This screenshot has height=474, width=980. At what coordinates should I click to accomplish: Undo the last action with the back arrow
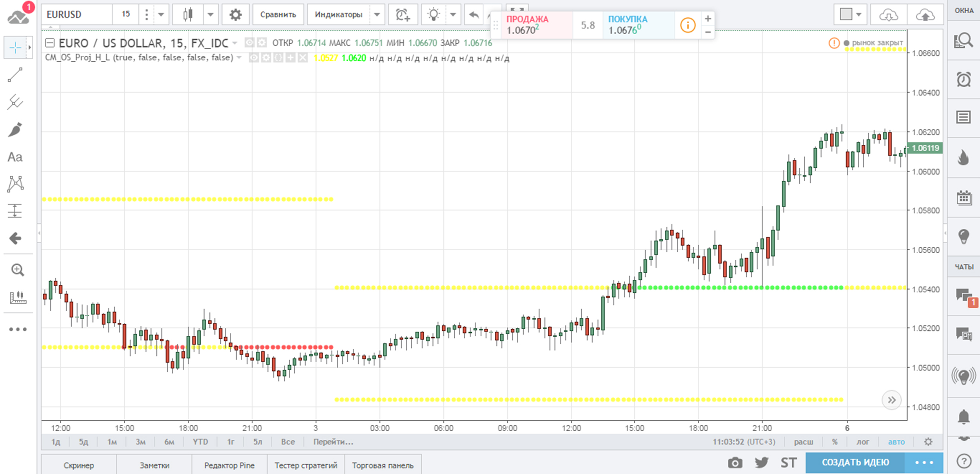(474, 15)
